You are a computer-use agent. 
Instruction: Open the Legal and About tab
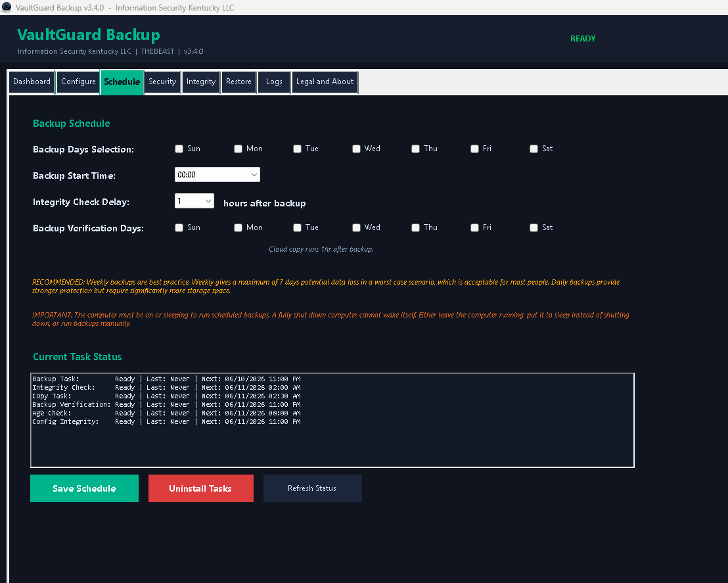[x=325, y=82]
